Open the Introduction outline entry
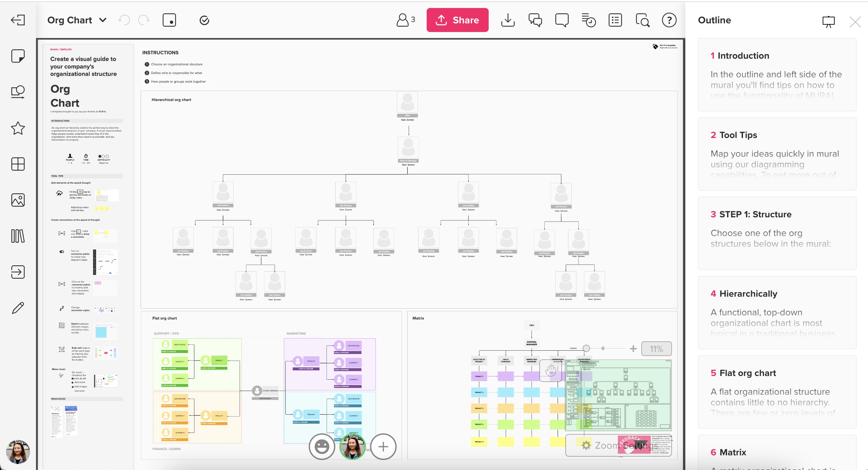The height and width of the screenshot is (470, 868). [744, 56]
